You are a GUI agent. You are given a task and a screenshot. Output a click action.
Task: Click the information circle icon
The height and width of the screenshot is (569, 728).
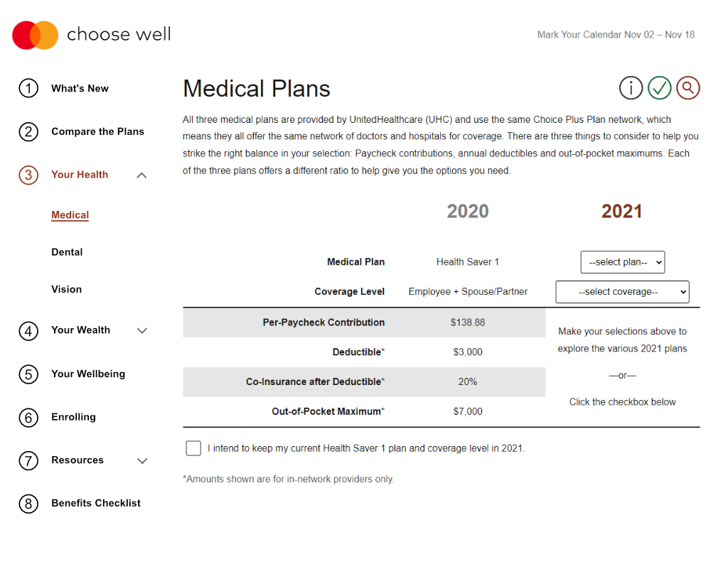tap(631, 88)
